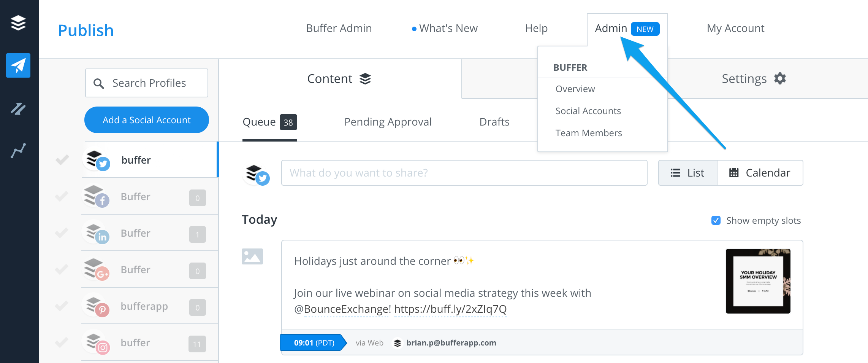Open Analyze via the chart icon
This screenshot has width=868, height=363.
18,150
